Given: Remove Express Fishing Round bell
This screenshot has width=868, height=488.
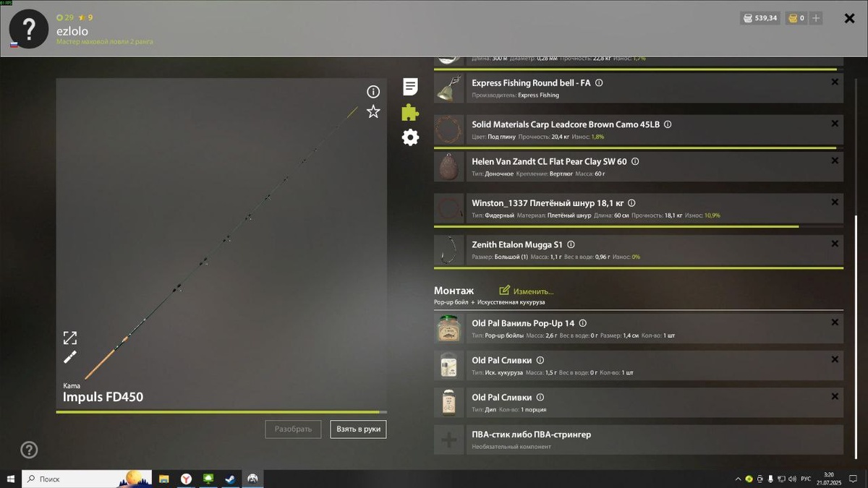Looking at the screenshot, I should pos(835,82).
